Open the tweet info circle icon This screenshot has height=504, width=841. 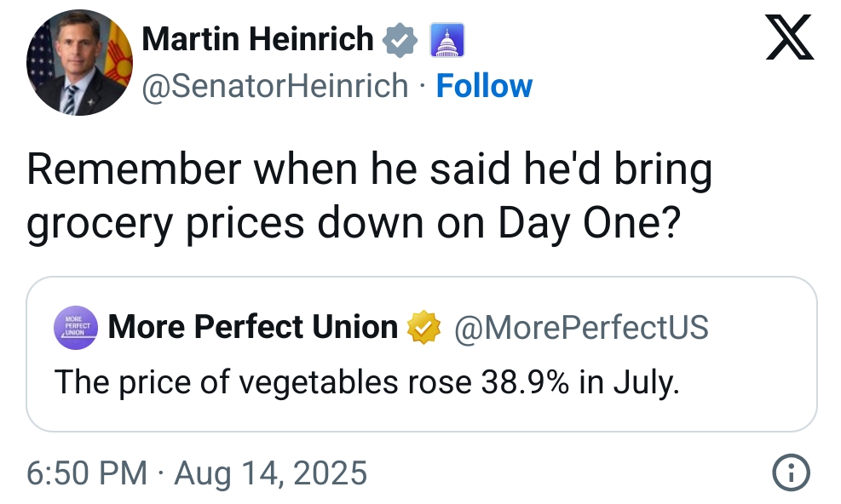pos(790,472)
